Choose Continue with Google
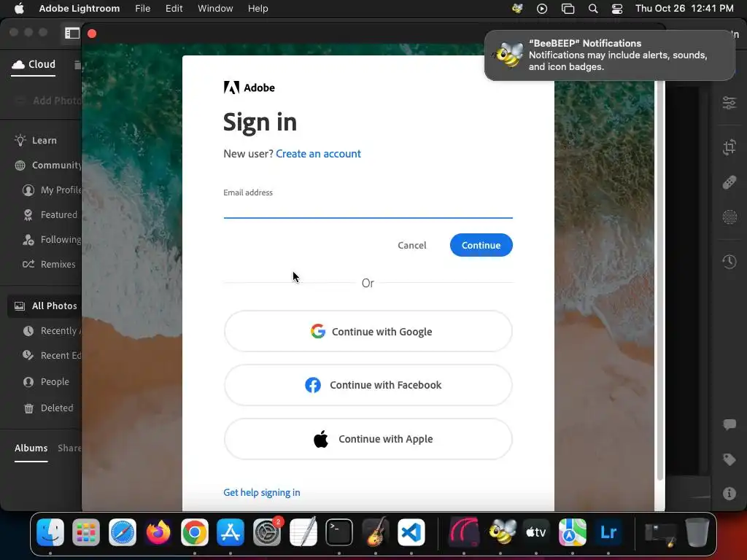The height and width of the screenshot is (560, 747). [368, 332]
